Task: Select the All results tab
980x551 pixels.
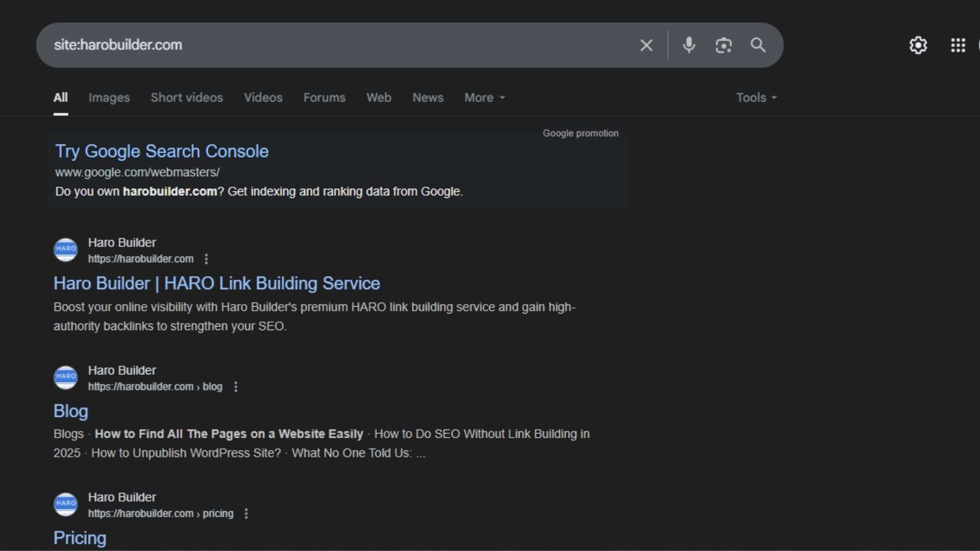Action: (x=61, y=97)
